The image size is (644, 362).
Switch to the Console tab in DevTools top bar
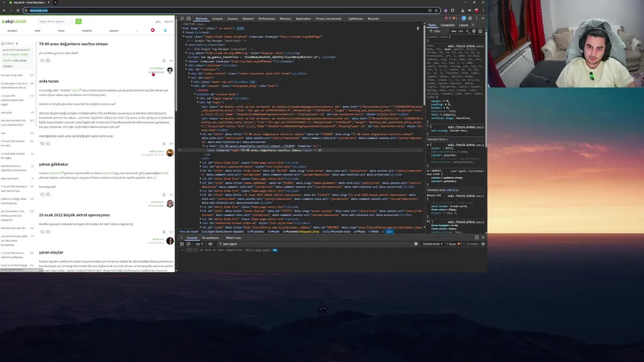pos(217,19)
